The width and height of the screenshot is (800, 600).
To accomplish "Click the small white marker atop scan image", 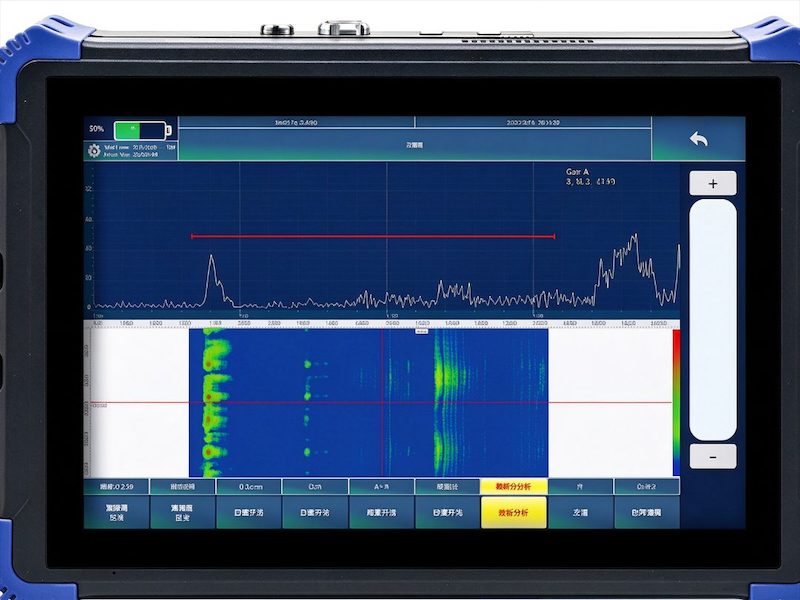I will (421, 331).
